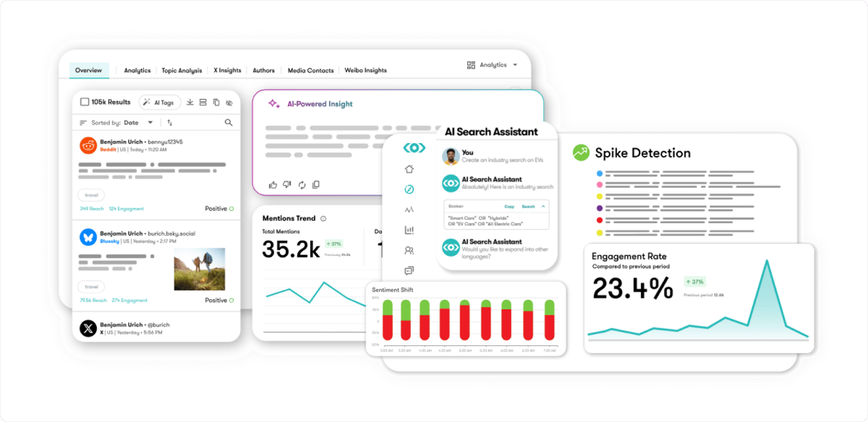Click the Bluesky butterfly avatar icon
The width and height of the screenshot is (868, 422).
[88, 237]
